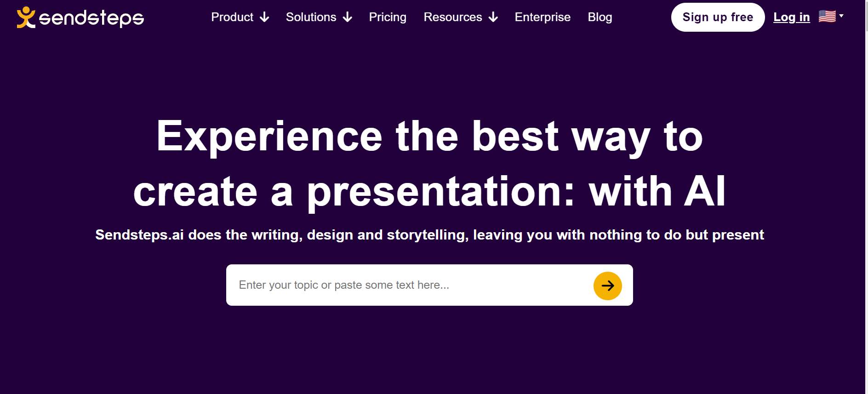Click the down arrow beside Product

[264, 17]
